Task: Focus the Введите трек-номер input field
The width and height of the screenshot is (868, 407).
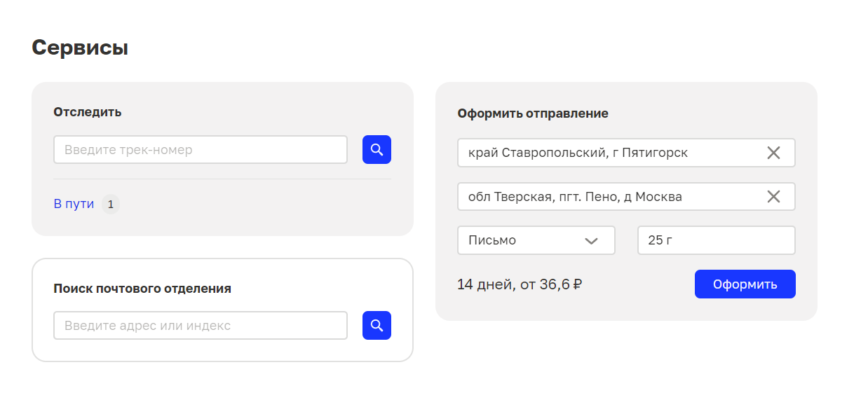Action: click(200, 150)
